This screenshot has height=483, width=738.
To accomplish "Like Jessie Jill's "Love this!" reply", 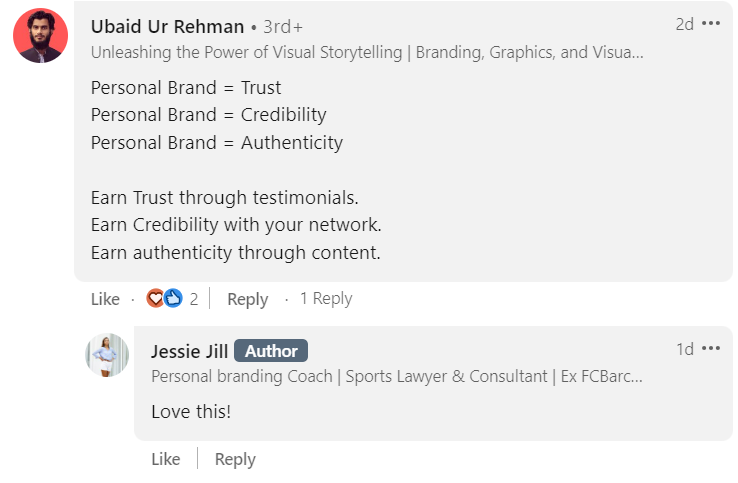I will (x=166, y=459).
